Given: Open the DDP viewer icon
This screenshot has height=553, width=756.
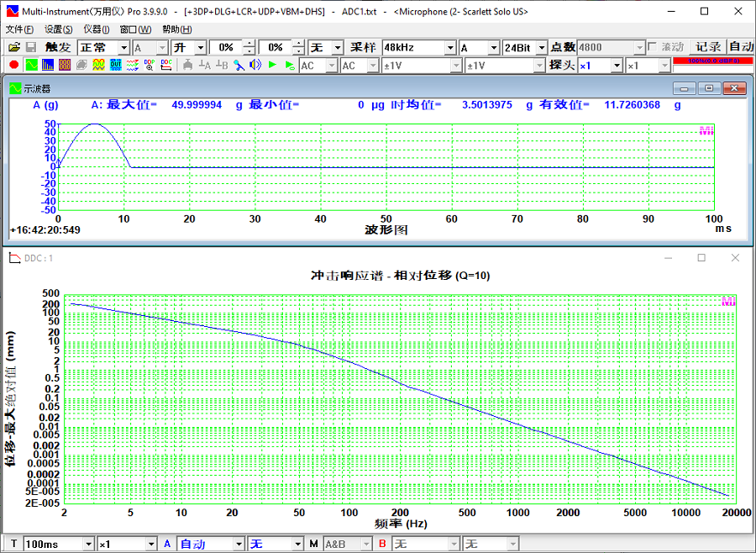Looking at the screenshot, I should point(150,65).
